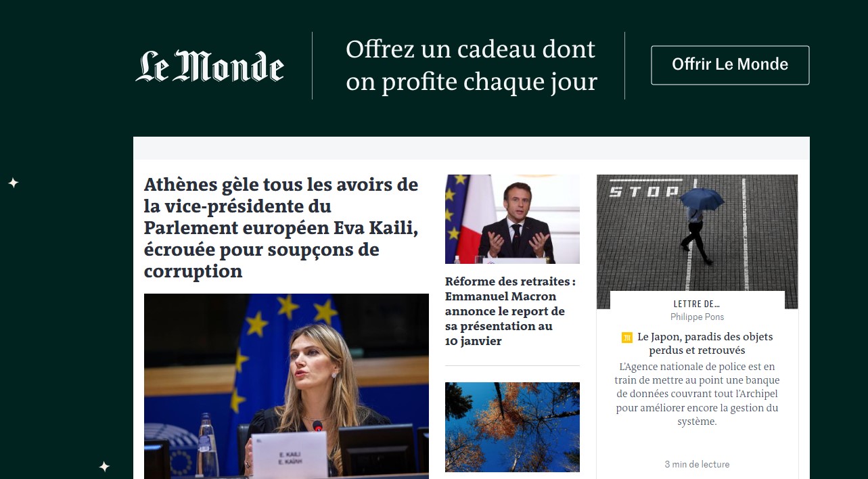Select the 'LETTRE DE…' section label
This screenshot has width=868, height=479.
pyautogui.click(x=697, y=304)
